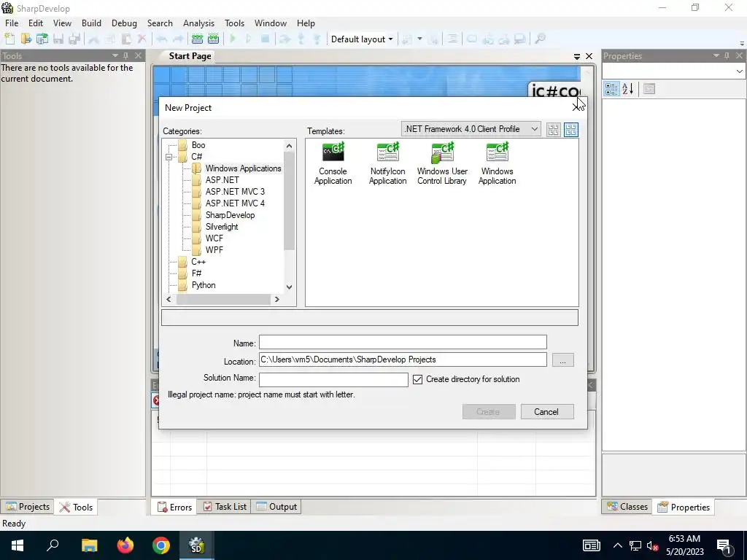Click the Build Solution toolbar icon
This screenshot has height=560, width=747.
[197, 39]
